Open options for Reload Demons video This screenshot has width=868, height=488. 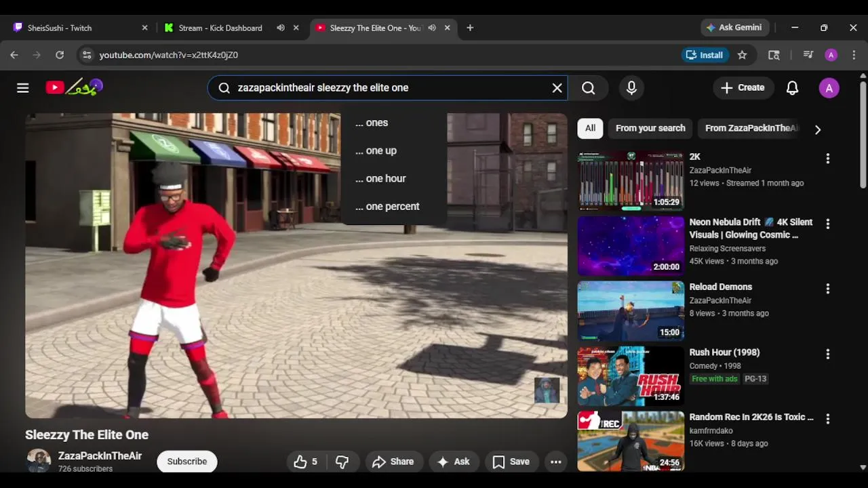827,289
